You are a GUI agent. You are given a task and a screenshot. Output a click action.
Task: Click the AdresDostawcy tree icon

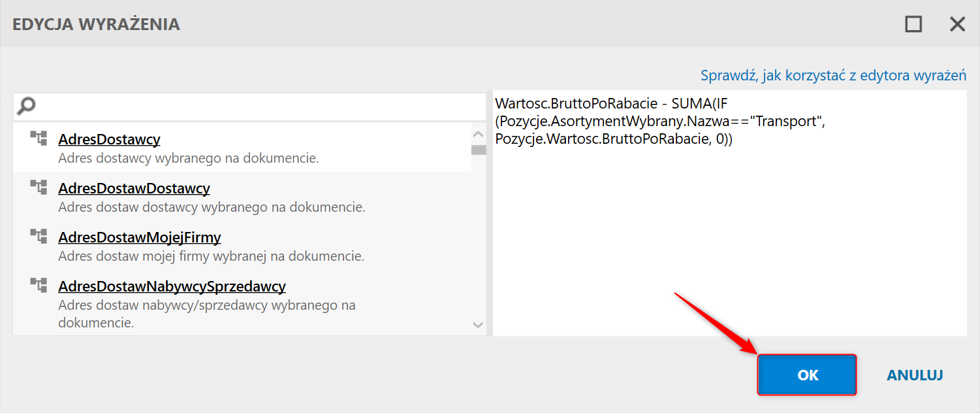[39, 138]
